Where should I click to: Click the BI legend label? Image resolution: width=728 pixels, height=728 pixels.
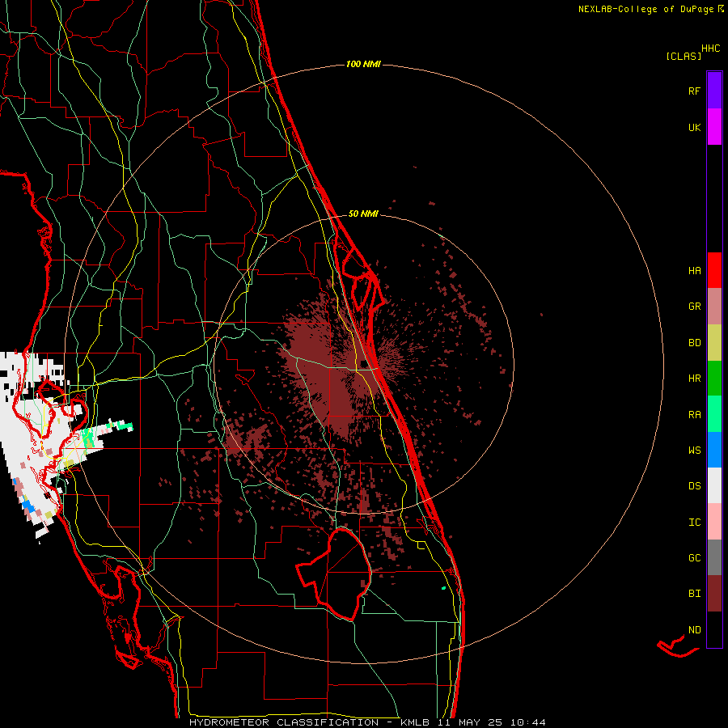click(694, 594)
